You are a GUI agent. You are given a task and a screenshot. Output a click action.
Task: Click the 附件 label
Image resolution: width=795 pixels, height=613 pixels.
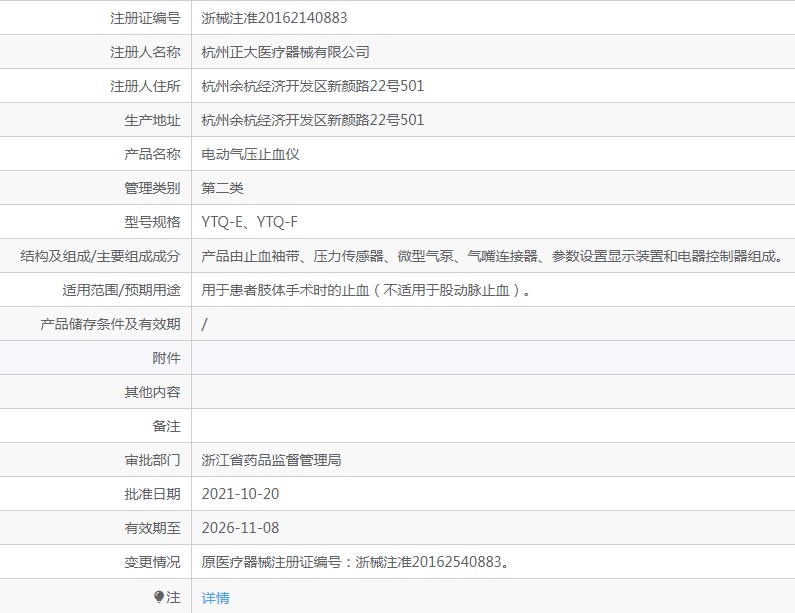166,357
